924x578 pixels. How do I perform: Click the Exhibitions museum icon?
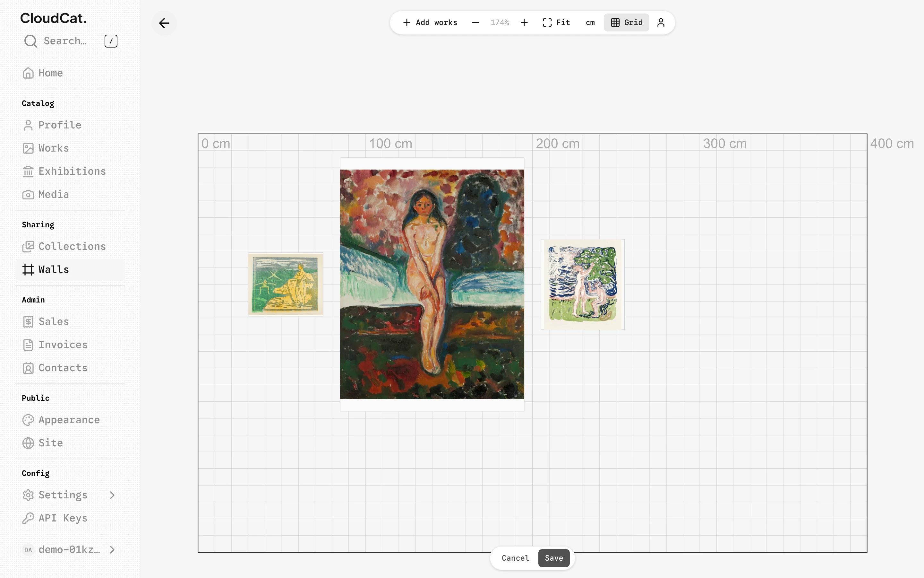(28, 171)
